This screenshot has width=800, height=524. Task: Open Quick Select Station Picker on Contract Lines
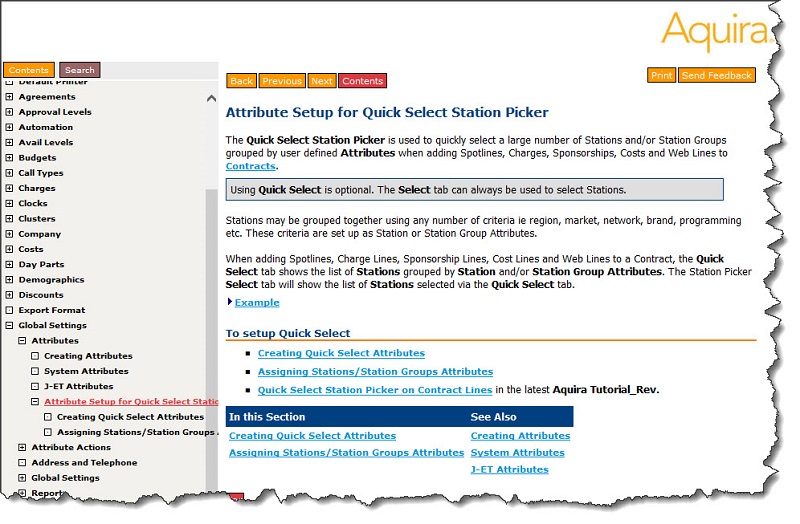[374, 390]
